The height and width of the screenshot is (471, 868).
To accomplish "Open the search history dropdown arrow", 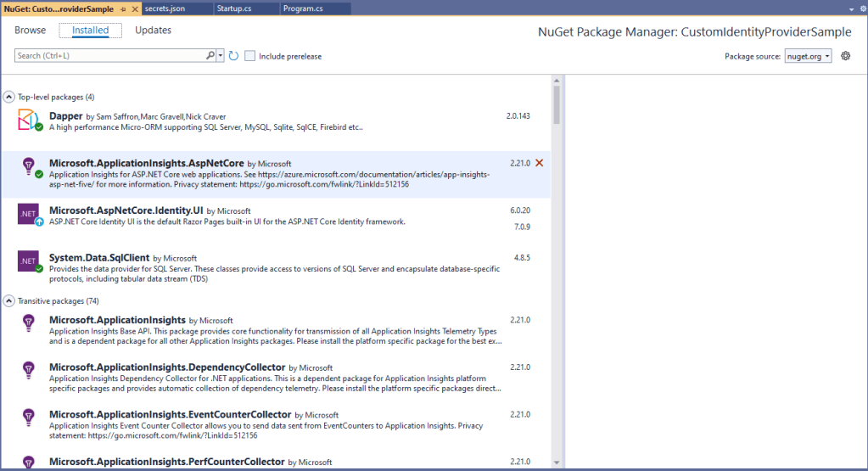I will click(x=221, y=56).
